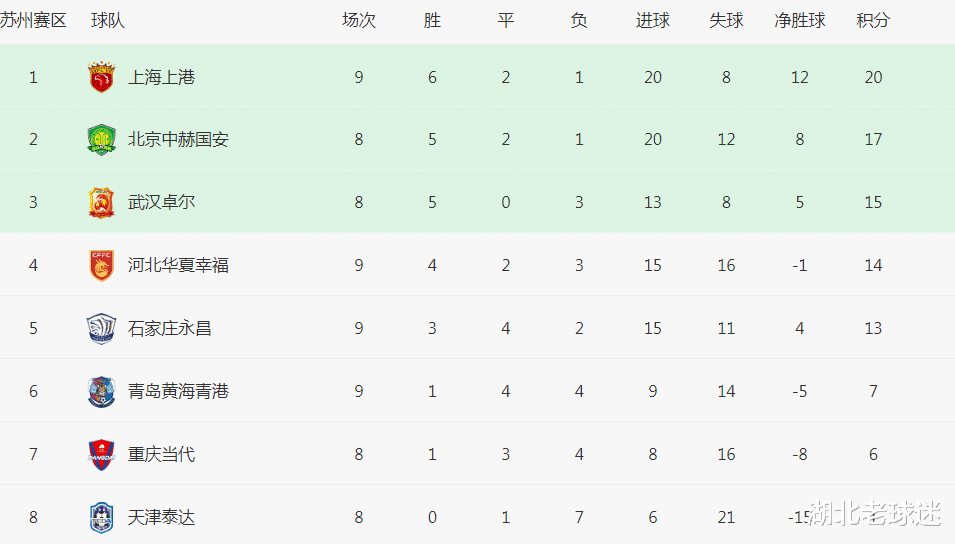
Task: Click the 湖北老球迷 watermark text
Action: [875, 513]
